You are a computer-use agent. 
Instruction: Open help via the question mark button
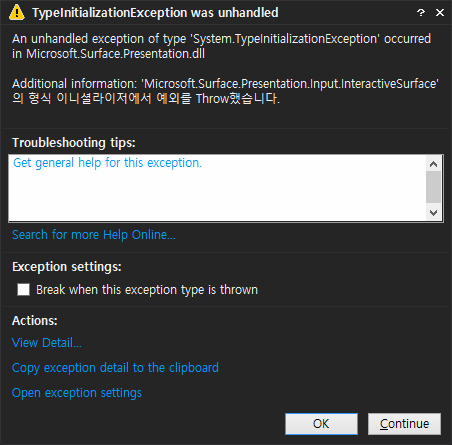tap(421, 13)
